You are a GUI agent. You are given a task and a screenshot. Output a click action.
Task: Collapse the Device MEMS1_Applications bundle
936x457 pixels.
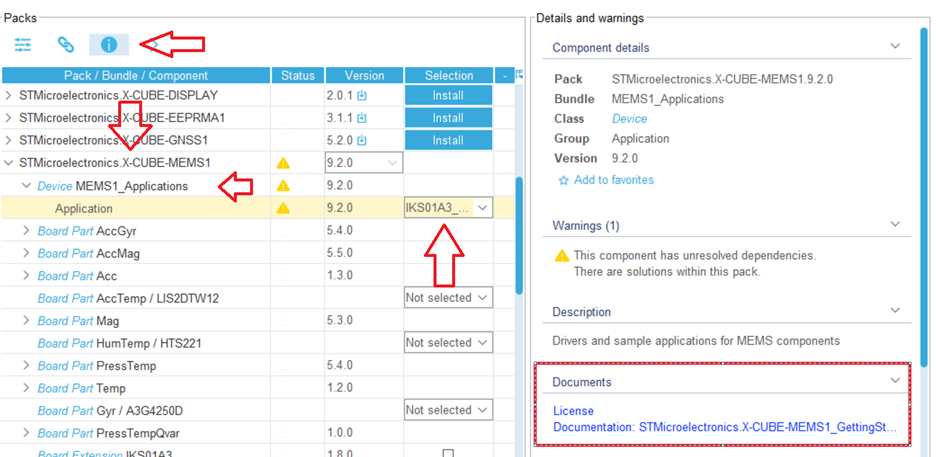tap(26, 186)
